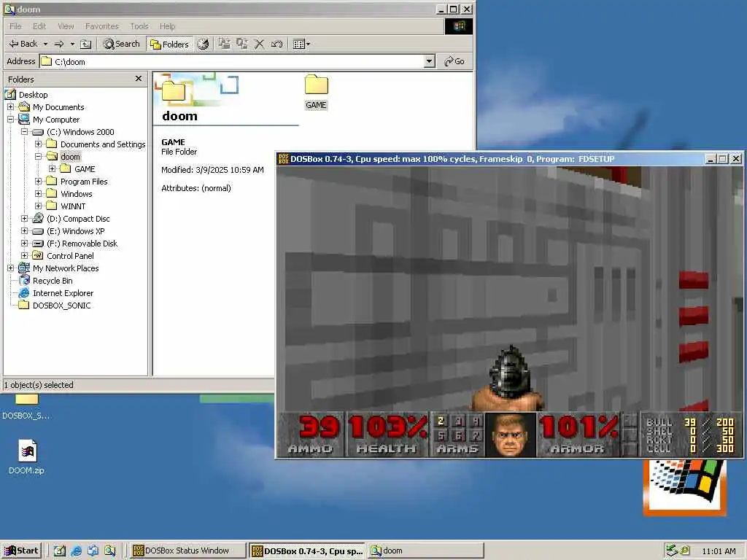The image size is (747, 560).
Task: Collapse the doom folder node in tree
Action: click(x=38, y=156)
